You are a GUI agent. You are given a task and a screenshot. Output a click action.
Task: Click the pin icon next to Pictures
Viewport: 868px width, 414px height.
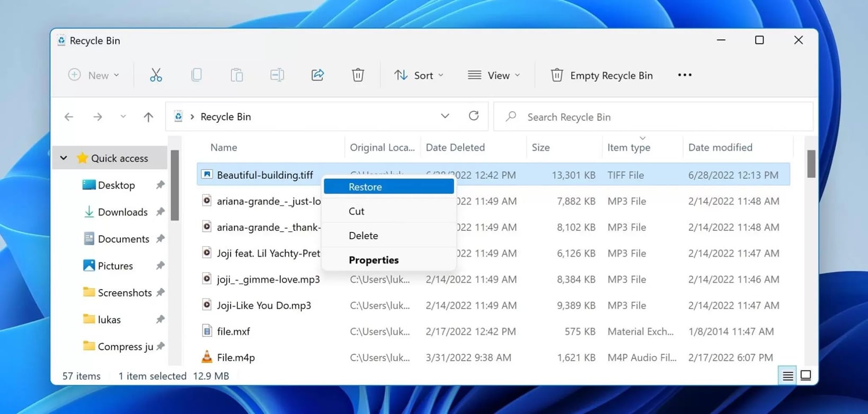click(x=160, y=266)
